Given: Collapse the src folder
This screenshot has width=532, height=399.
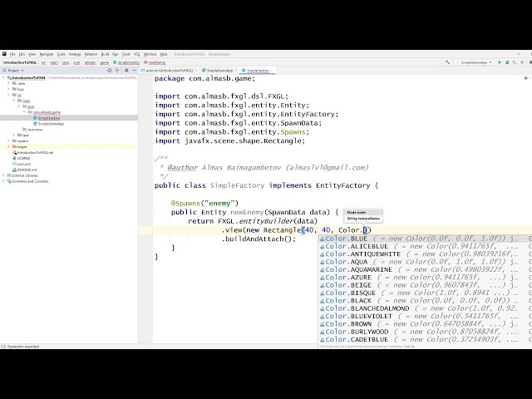Looking at the screenshot, I should [x=8, y=95].
